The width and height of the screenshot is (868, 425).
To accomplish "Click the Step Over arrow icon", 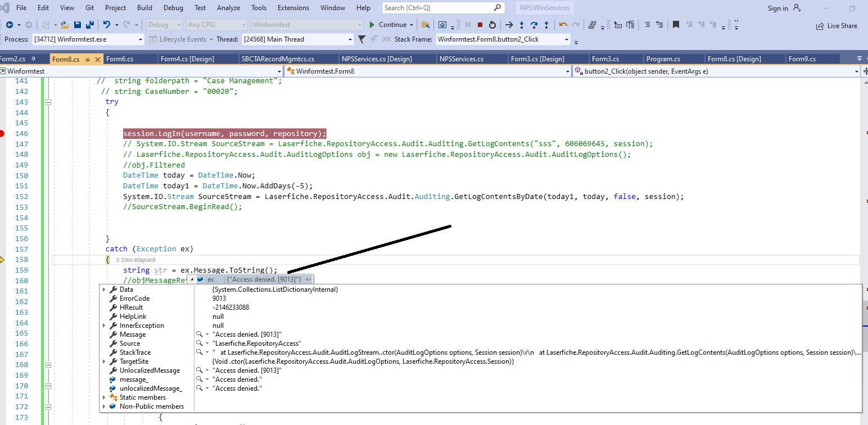I will pyautogui.click(x=534, y=25).
